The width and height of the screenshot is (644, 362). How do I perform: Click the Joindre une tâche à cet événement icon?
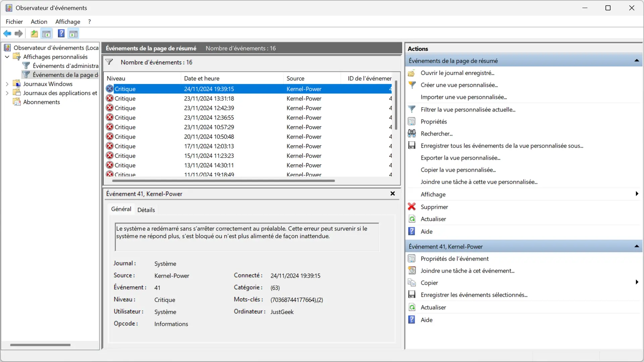click(412, 271)
